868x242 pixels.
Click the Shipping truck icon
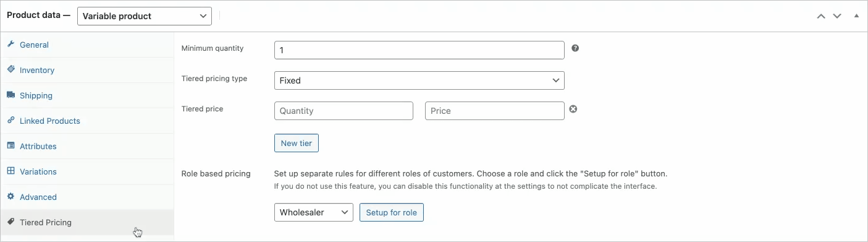(11, 95)
